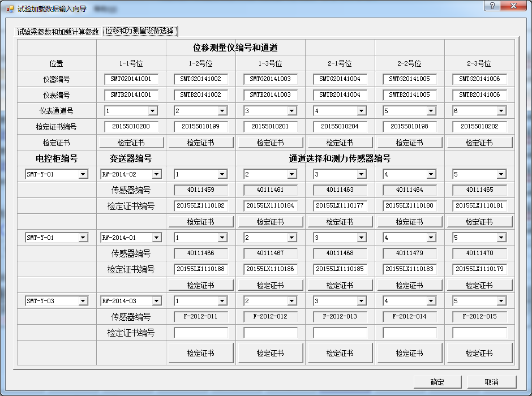Expand the 仪表通道号 dropdown showing value 6
This screenshot has height=396, width=532.
(x=501, y=111)
